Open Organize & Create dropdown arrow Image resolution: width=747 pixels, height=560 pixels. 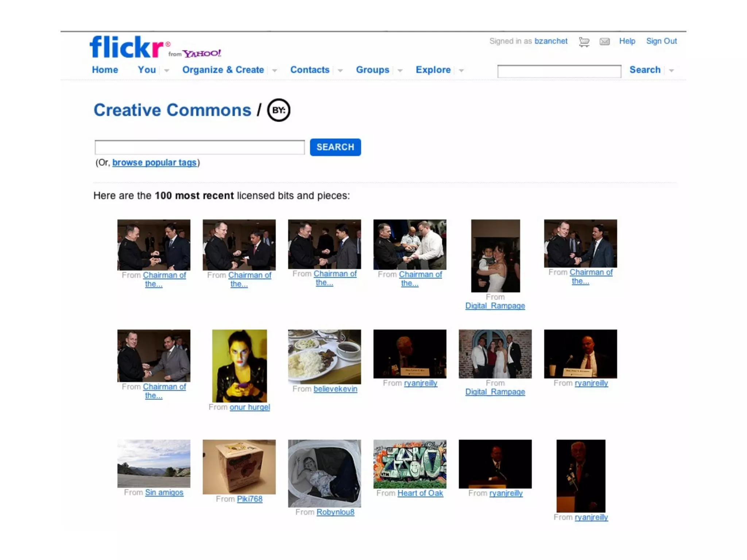pyautogui.click(x=275, y=70)
